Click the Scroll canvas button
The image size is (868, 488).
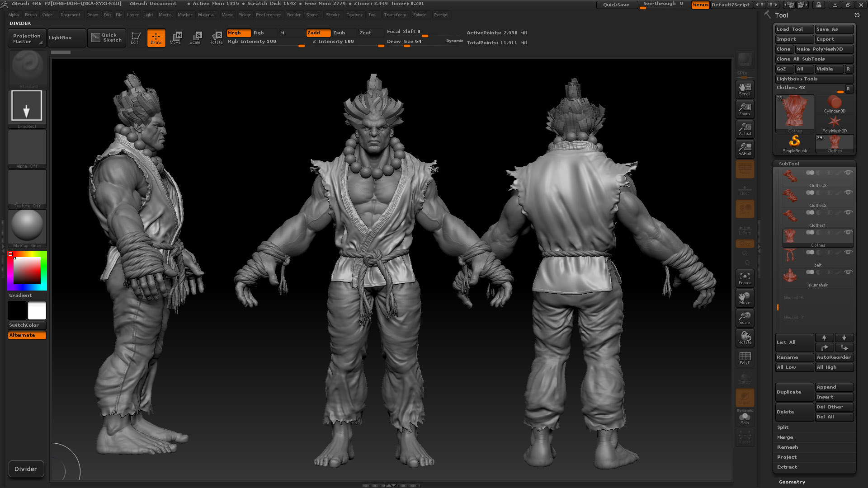(x=745, y=89)
